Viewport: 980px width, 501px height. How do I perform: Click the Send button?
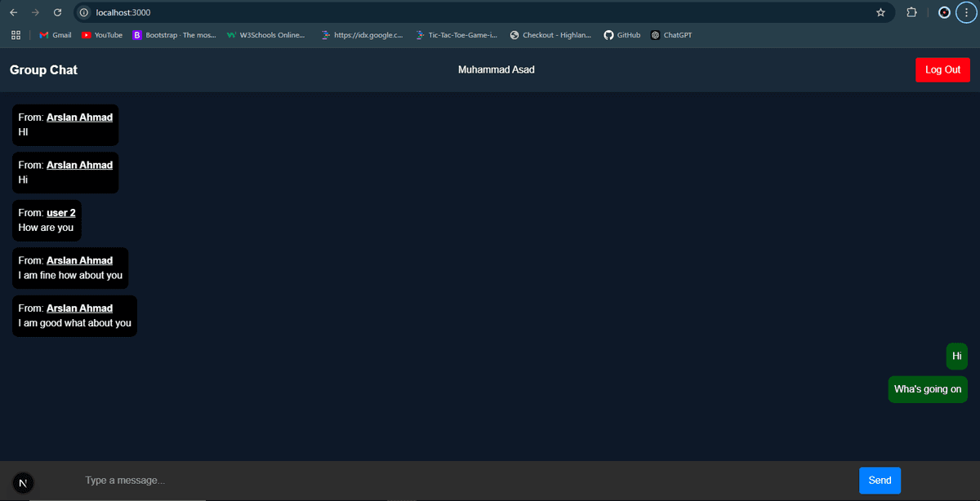tap(880, 481)
